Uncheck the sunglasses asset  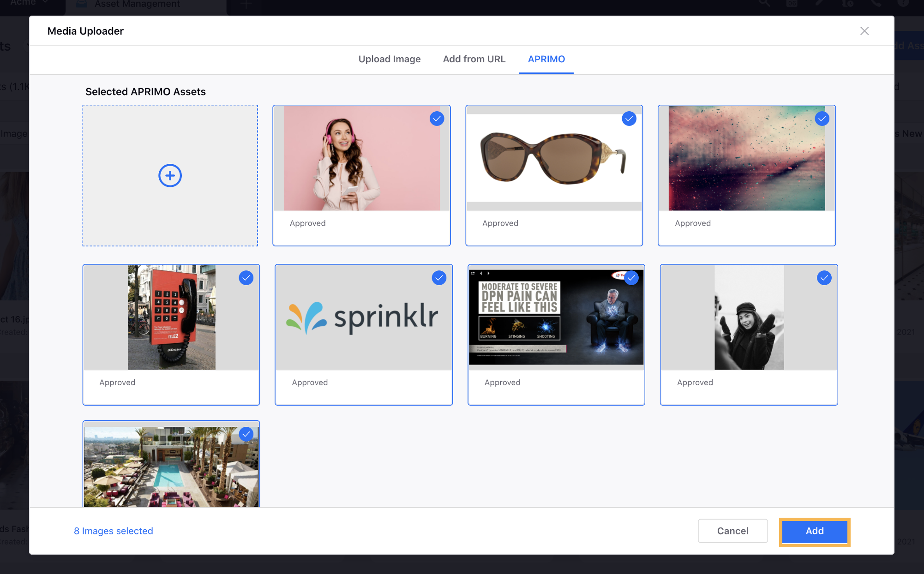(x=629, y=119)
